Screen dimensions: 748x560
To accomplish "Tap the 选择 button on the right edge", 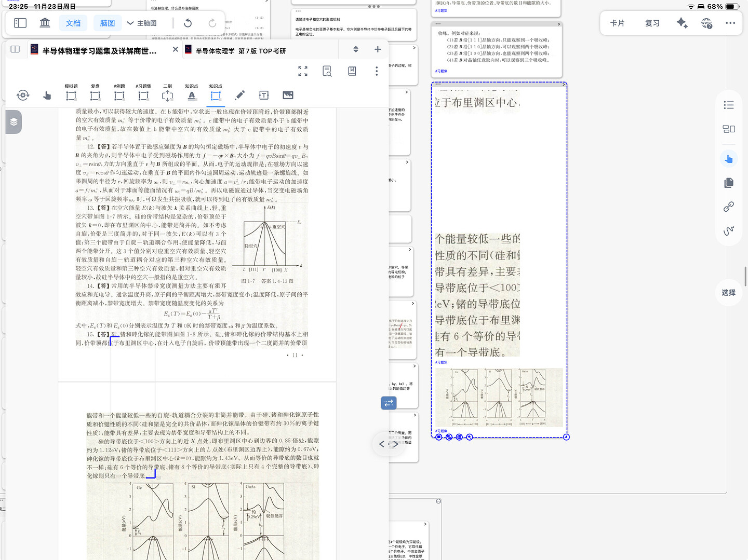I will tap(728, 293).
